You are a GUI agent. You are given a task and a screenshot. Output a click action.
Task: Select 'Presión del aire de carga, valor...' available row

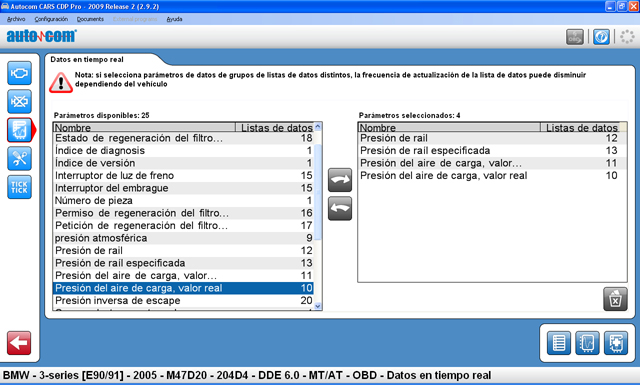click(x=183, y=276)
